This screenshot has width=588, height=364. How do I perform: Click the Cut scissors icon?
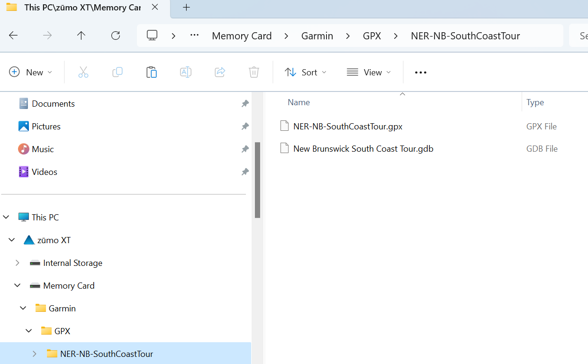point(83,72)
